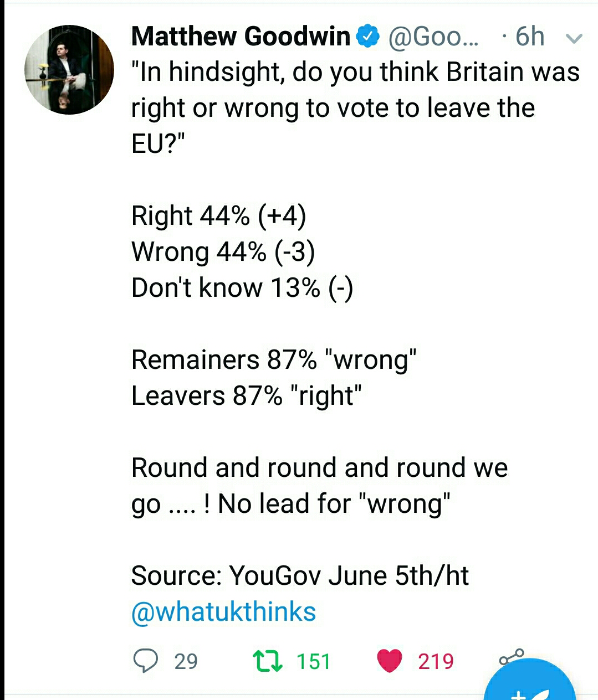Click the 29 replies count

(186, 661)
